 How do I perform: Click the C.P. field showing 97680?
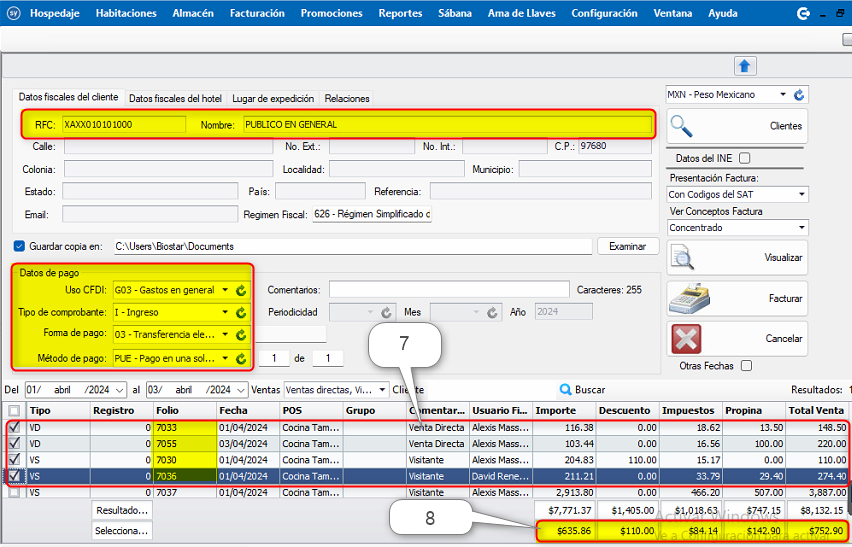[x=615, y=146]
